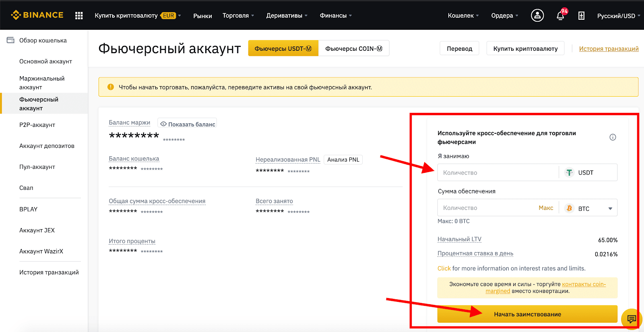Open BTC collateral currency dropdown
644x332 pixels.
coord(588,208)
